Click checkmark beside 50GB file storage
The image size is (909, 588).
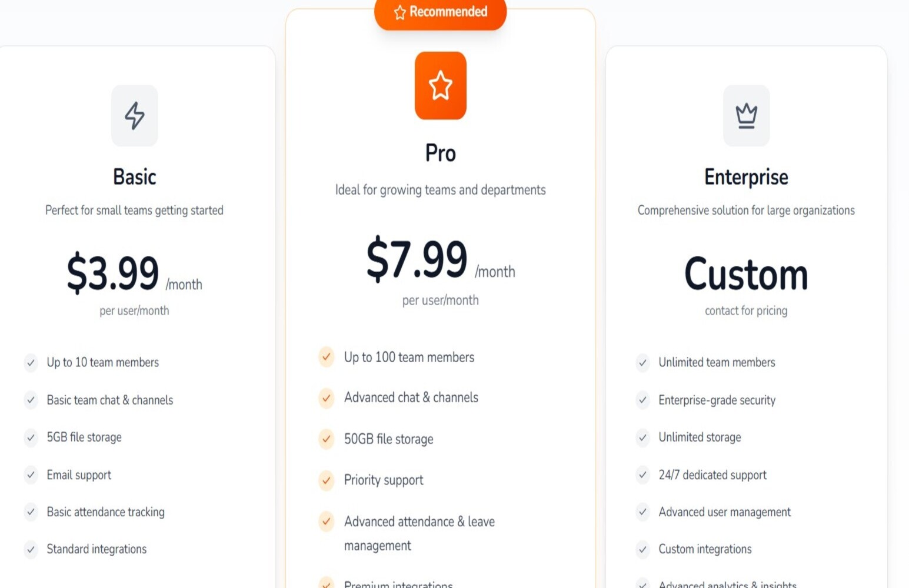click(327, 439)
